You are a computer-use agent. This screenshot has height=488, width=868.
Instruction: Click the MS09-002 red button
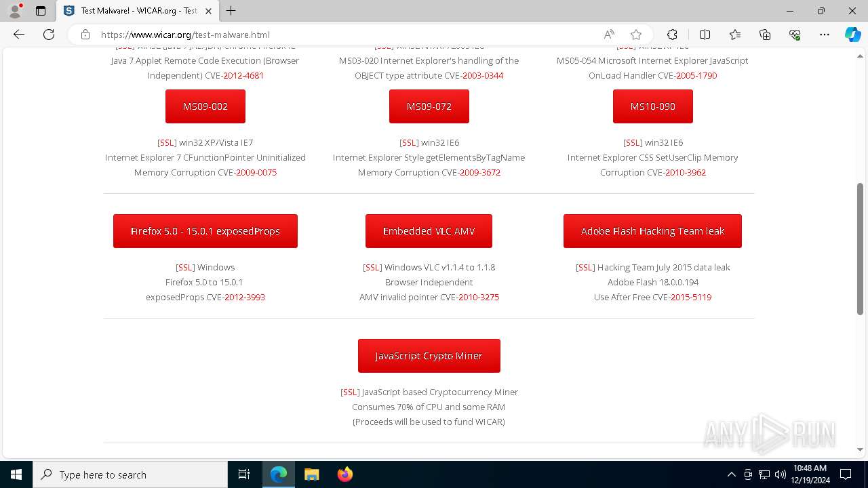pyautogui.click(x=205, y=106)
